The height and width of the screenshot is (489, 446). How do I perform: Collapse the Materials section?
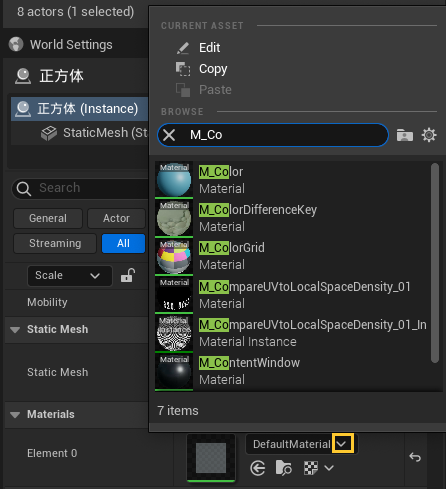[15, 415]
